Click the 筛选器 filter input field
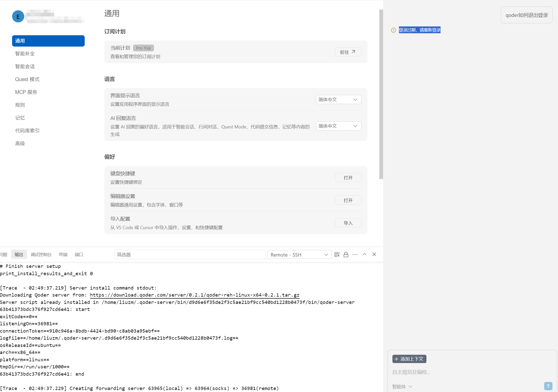The image size is (558, 392). [x=190, y=255]
